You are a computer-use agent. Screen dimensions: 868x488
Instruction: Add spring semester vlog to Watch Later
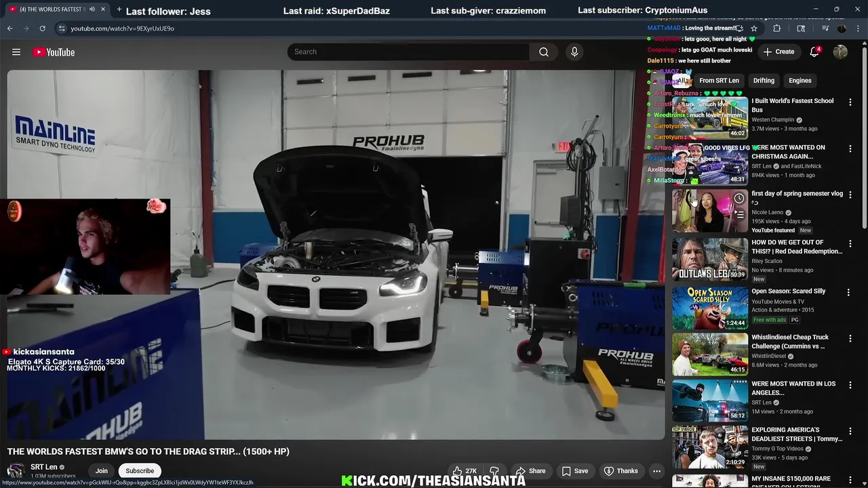[738, 199]
